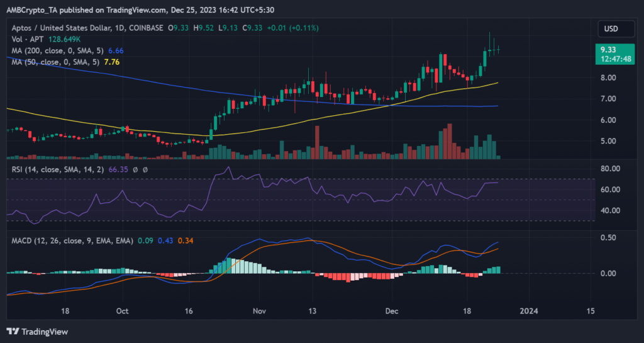Viewport: 644px width, 343px height.
Task: Click the TradingView logo at bottom left
Action: [x=37, y=332]
